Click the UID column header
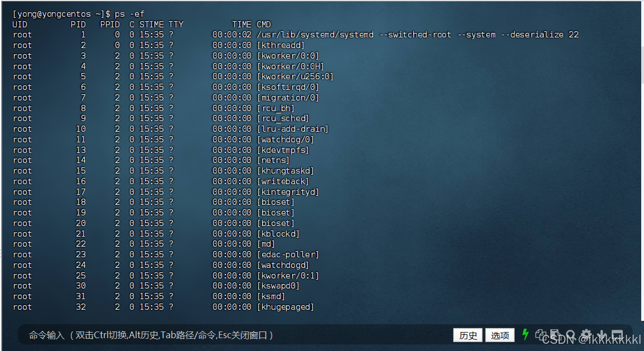This screenshot has width=644, height=351. click(x=20, y=24)
